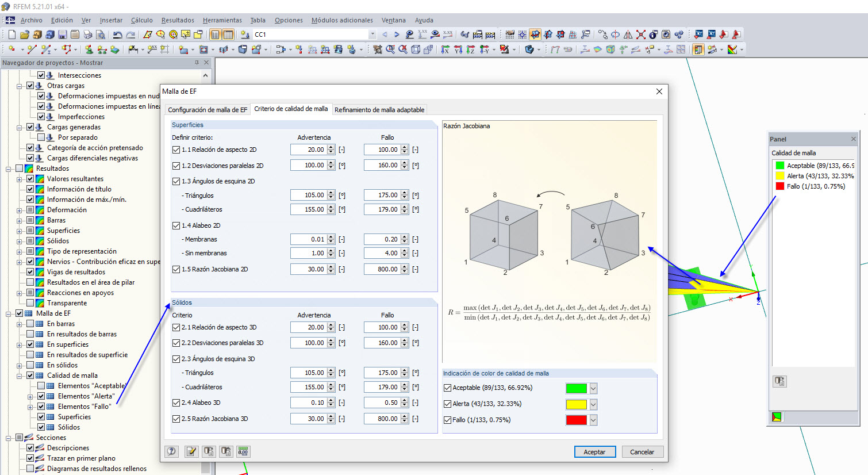
Task: Toggle 1.2 Desviaciones paralelas 2D checkbox
Action: pyautogui.click(x=176, y=166)
